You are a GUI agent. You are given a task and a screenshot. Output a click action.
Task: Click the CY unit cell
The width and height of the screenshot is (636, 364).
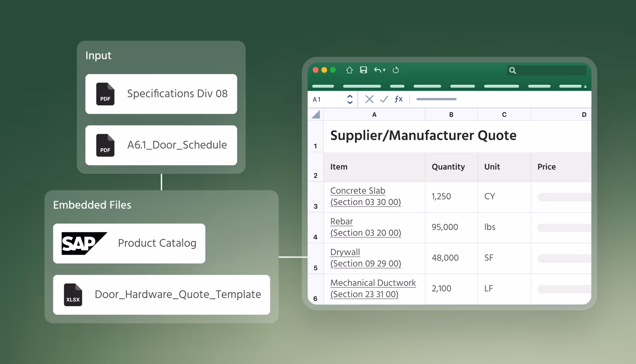[504, 197]
